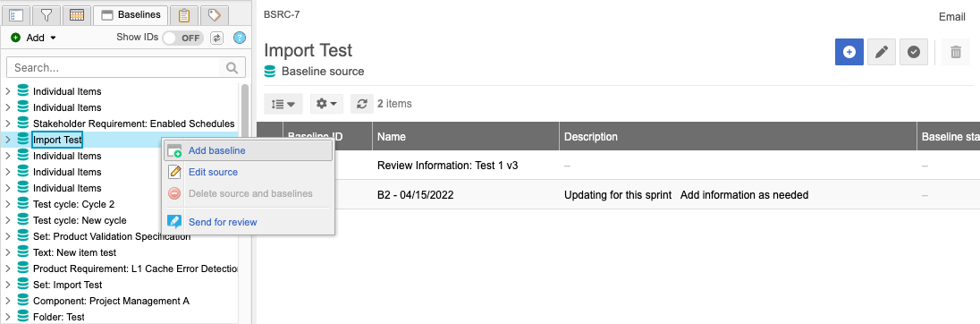Expand the Test cycle: New cycle node
The image size is (980, 324).
pyautogui.click(x=8, y=220)
